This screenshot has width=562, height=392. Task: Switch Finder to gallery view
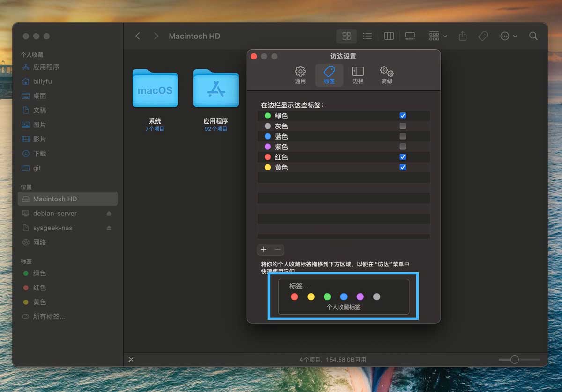point(410,36)
